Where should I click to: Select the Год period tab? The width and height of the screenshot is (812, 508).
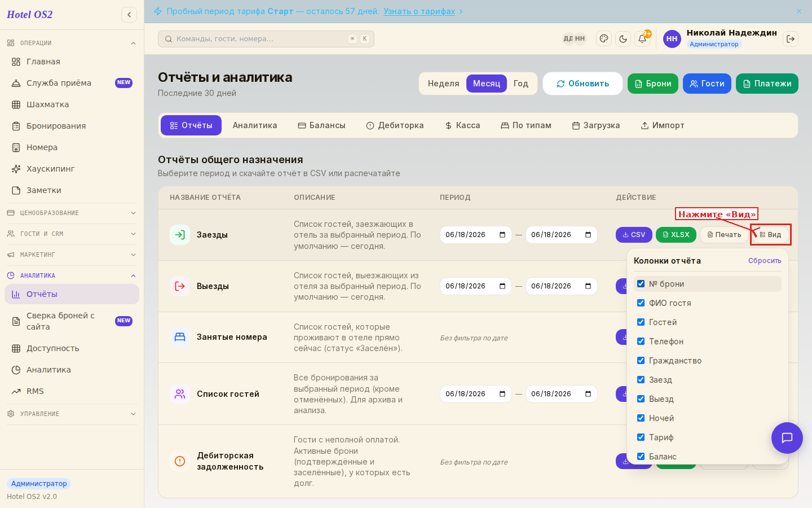(x=520, y=84)
